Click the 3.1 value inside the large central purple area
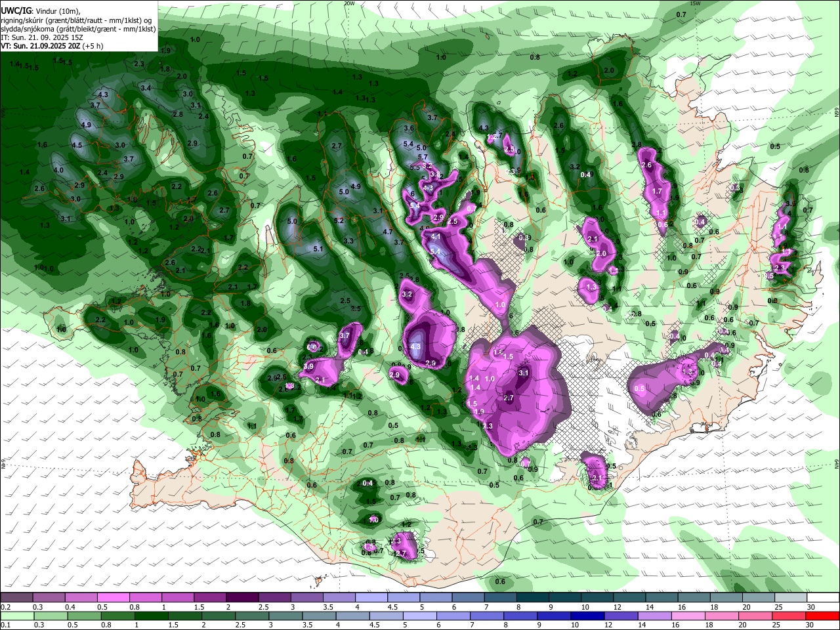Viewport: 840px width, 630px height. pos(523,372)
